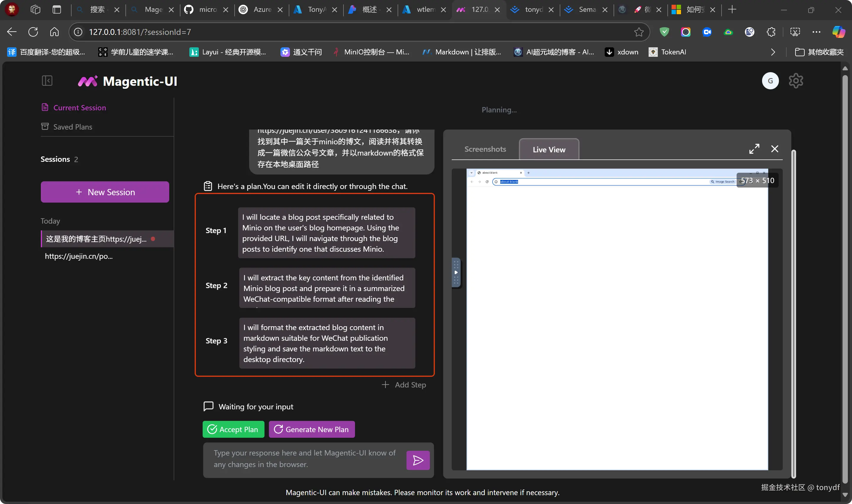This screenshot has height=504, width=852.
Task: Open settings gear in Magentic-UI header
Action: pyautogui.click(x=795, y=81)
